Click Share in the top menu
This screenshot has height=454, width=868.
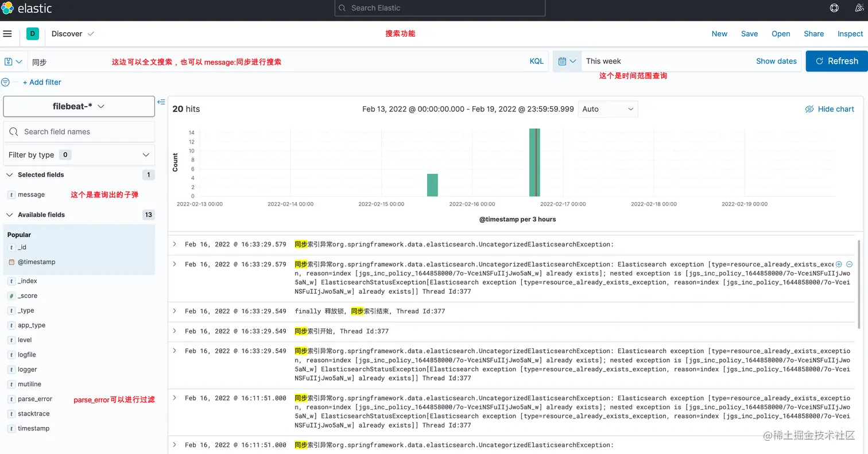pyautogui.click(x=813, y=34)
